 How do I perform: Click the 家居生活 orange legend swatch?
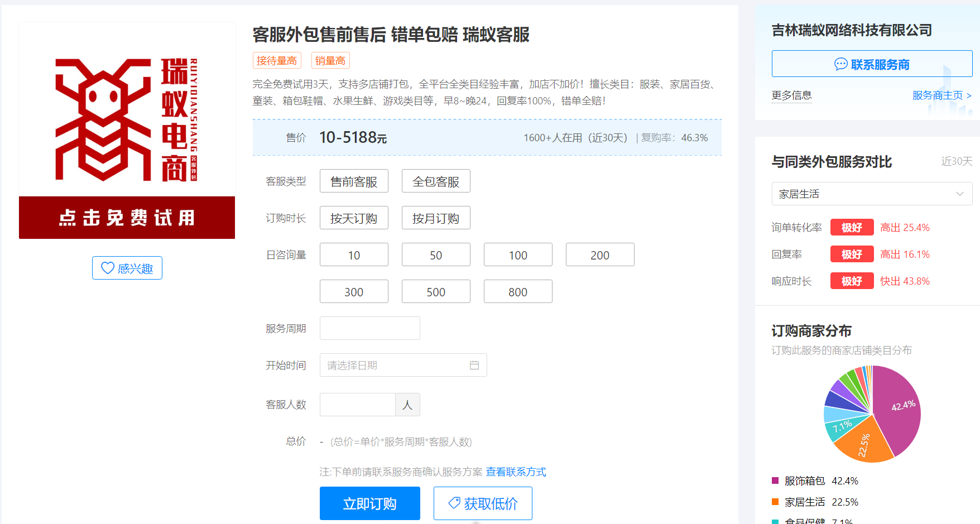pyautogui.click(x=775, y=502)
